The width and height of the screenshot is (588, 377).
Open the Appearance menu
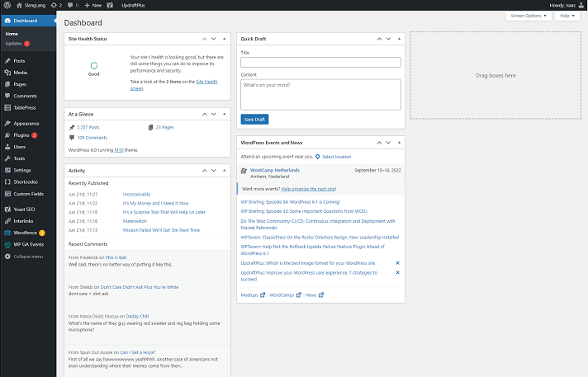26,123
